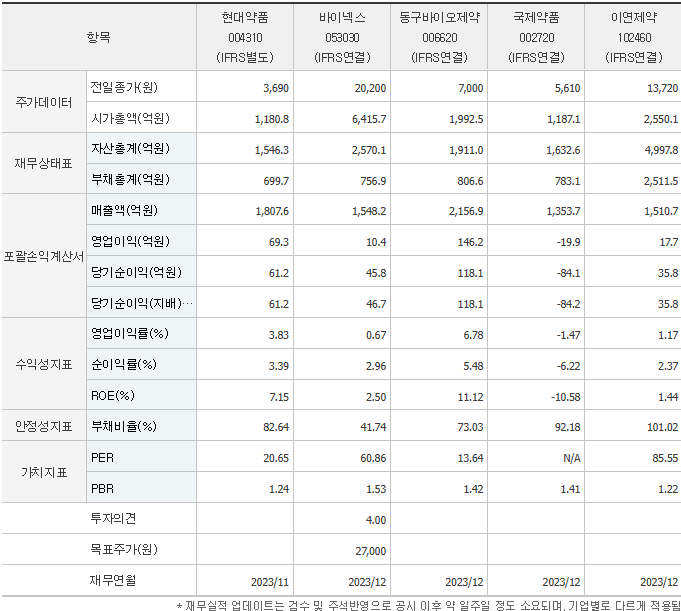
Task: Click the 현대약품 004310 column header
Action: point(245,37)
